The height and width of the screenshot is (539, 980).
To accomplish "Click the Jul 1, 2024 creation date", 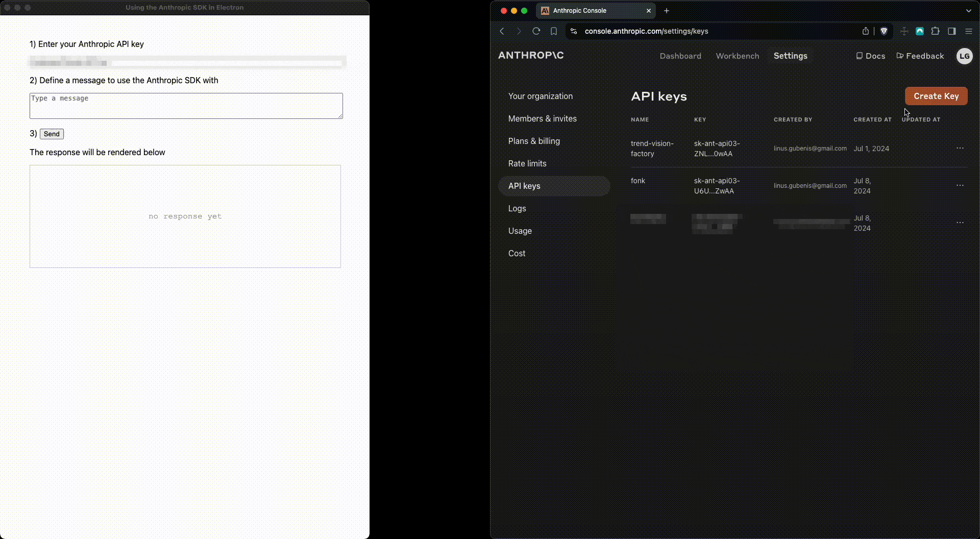I will click(871, 149).
